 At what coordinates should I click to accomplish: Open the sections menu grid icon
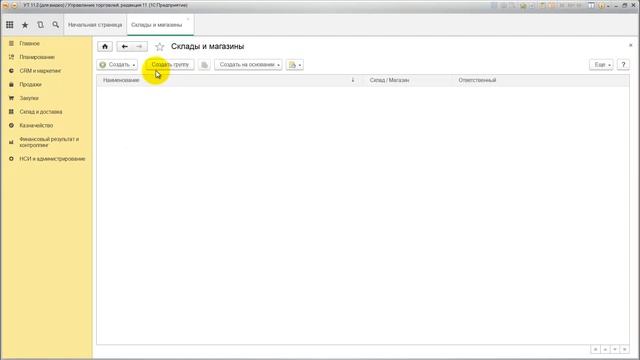point(10,25)
